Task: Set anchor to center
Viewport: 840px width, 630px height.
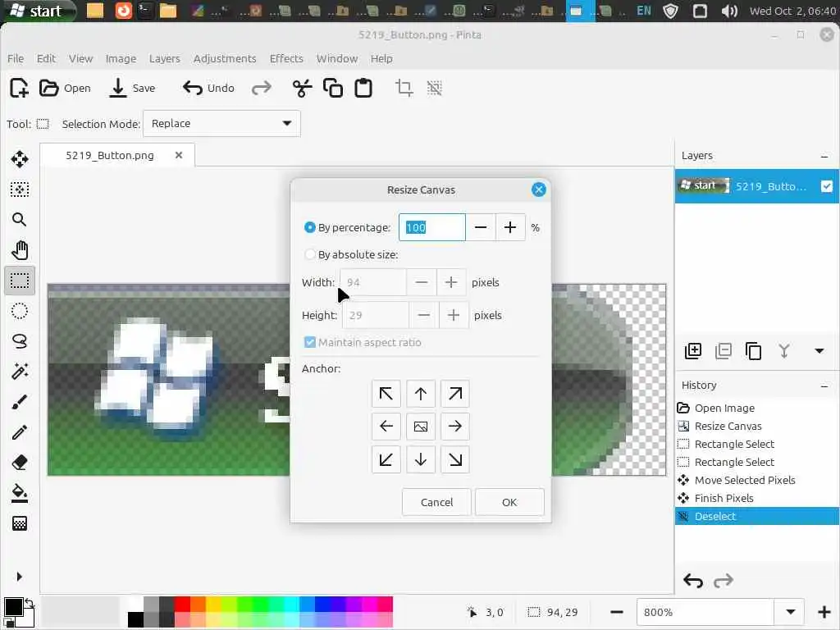Action: click(x=421, y=427)
